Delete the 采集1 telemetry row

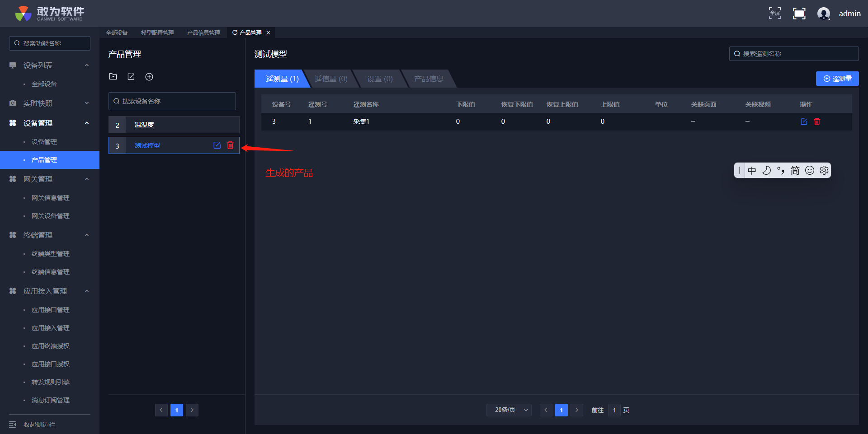click(x=817, y=121)
